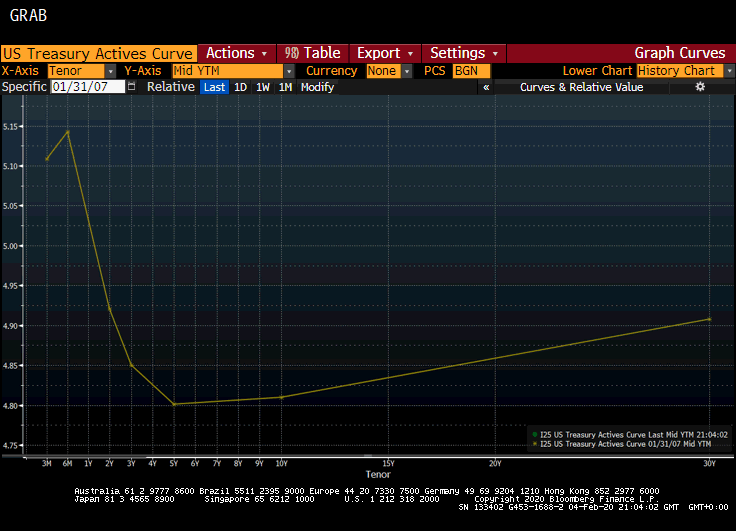Click the GRAB title text
Viewport: 736px width, 531px height.
tap(28, 15)
